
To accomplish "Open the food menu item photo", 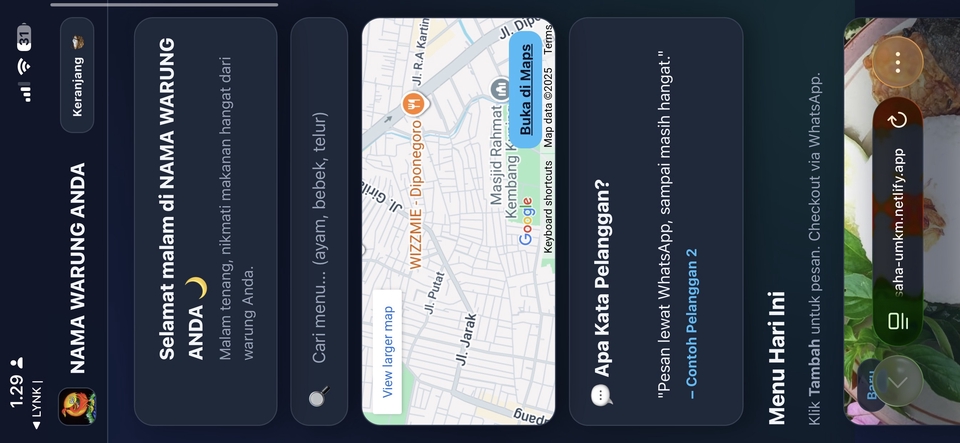I will pyautogui.click(x=901, y=221).
